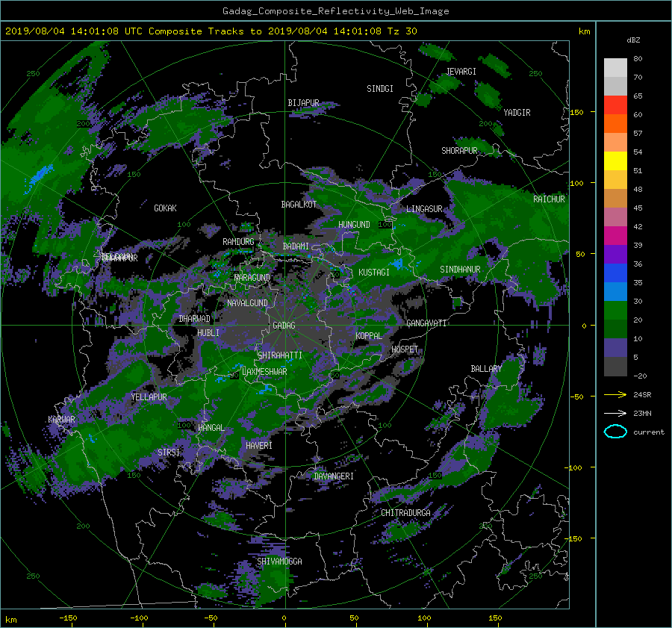Click the HUNGUND city label

tap(354, 225)
